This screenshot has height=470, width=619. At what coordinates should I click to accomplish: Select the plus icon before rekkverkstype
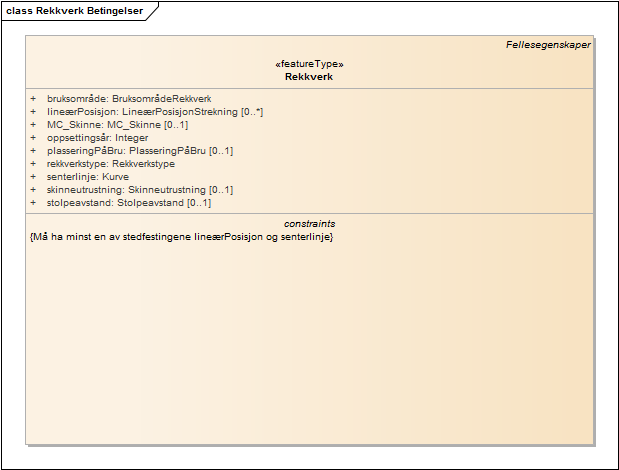pyautogui.click(x=33, y=164)
